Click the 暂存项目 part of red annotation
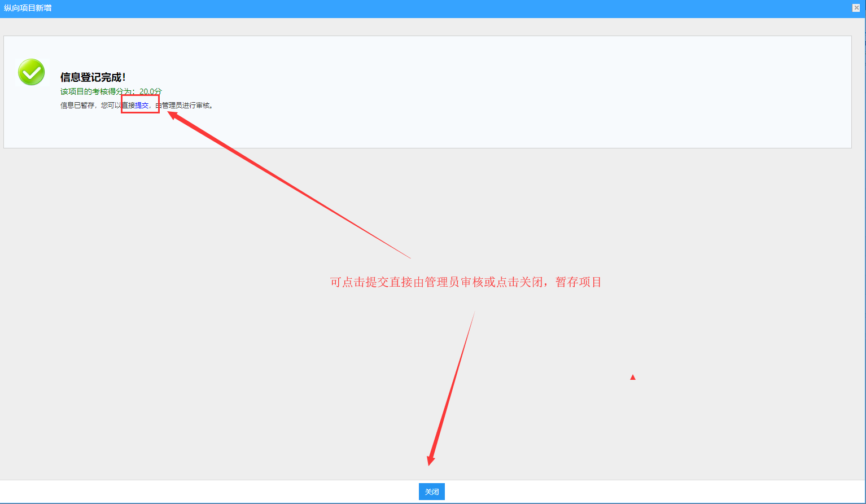The image size is (866, 504). 579,282
